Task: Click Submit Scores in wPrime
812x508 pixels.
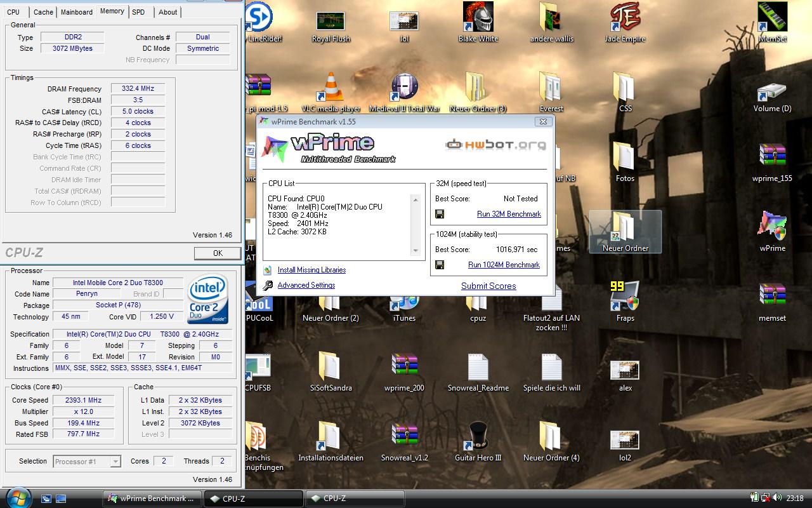Action: click(488, 286)
